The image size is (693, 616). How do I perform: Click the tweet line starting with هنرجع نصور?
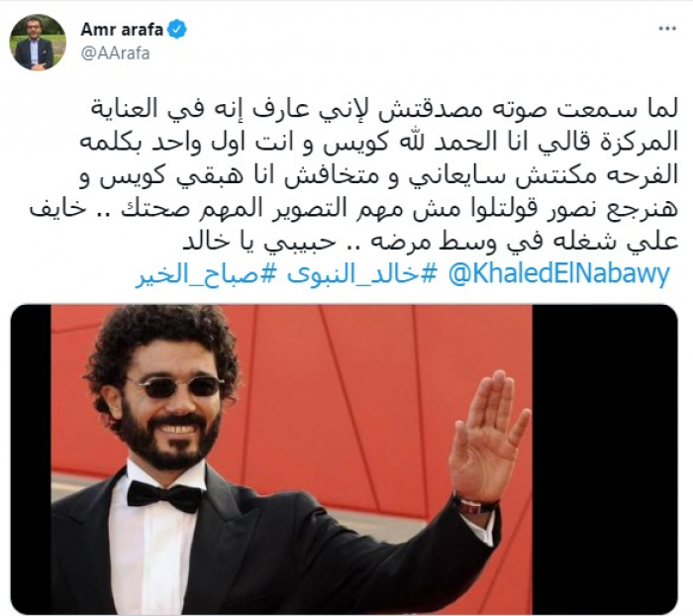353,209
